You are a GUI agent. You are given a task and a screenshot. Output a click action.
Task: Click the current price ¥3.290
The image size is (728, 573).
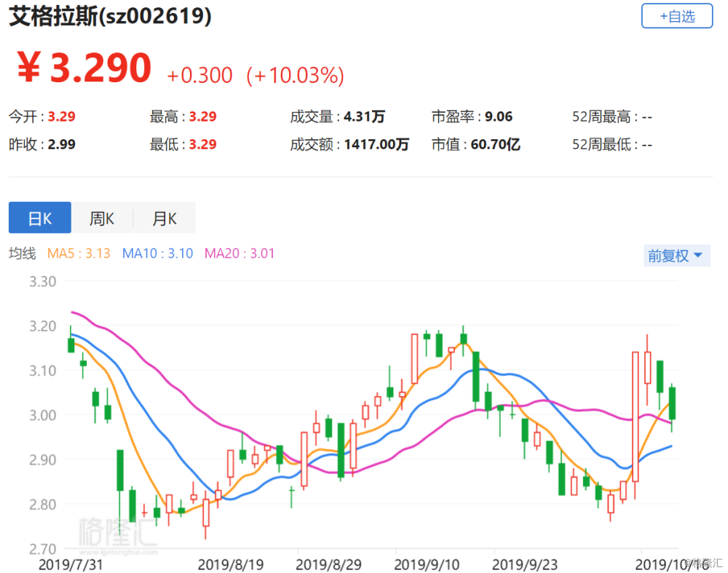pyautogui.click(x=84, y=68)
